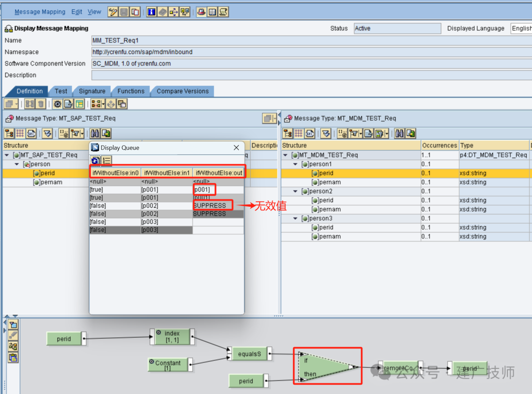The width and height of the screenshot is (532, 394).
Task: Click Occurrences column header in target table
Action: 440,145
